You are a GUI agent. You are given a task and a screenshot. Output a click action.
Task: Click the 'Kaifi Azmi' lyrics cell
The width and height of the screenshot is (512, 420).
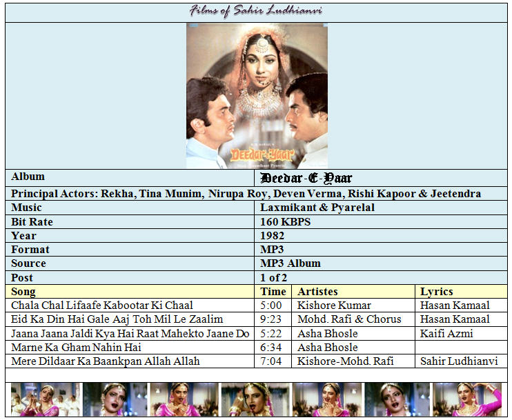(461, 334)
